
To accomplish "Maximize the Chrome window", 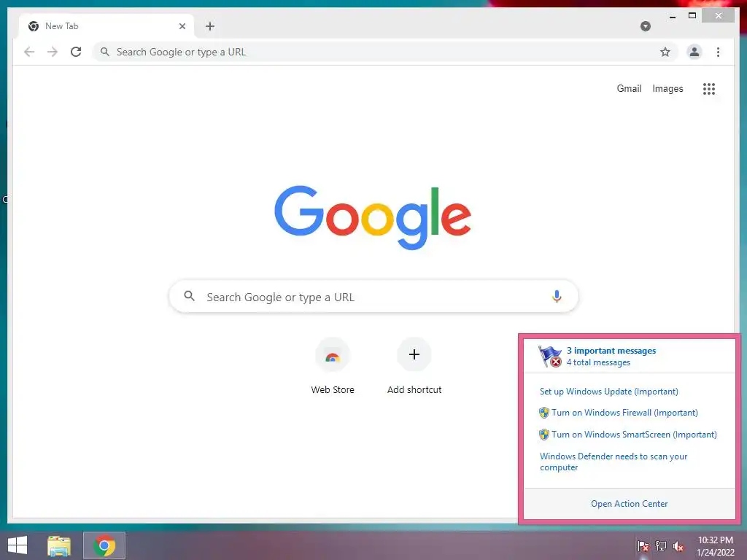I will click(x=692, y=16).
